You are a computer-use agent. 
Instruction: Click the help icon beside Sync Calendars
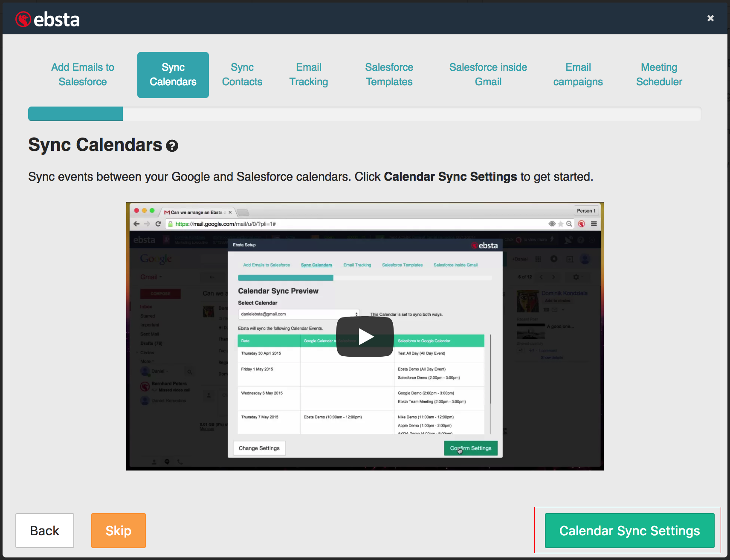(172, 146)
